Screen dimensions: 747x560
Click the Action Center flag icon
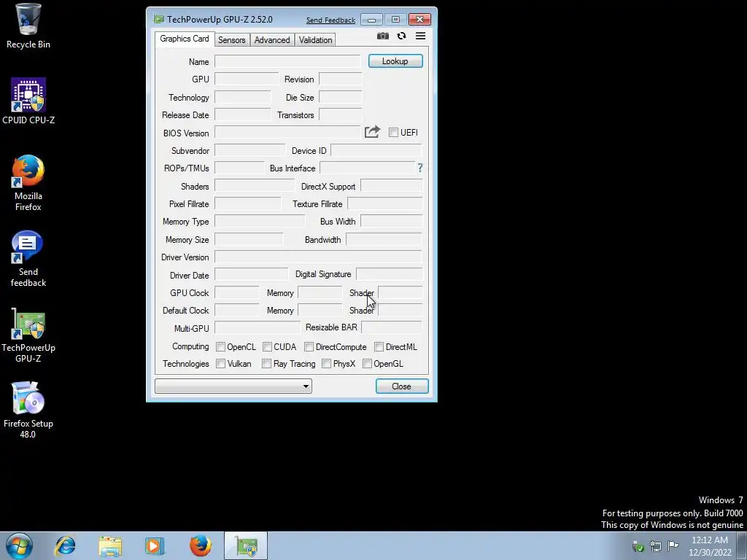pyautogui.click(x=673, y=545)
